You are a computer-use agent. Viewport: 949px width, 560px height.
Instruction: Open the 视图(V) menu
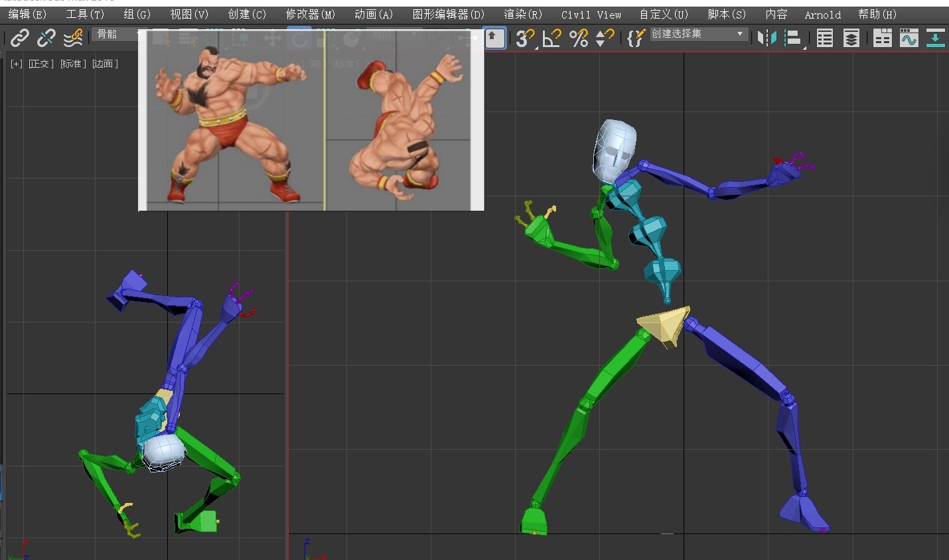[189, 14]
